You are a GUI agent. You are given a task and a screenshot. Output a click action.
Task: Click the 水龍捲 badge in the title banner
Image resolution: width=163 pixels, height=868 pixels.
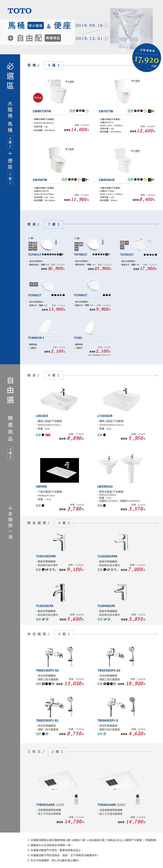pos(35,26)
